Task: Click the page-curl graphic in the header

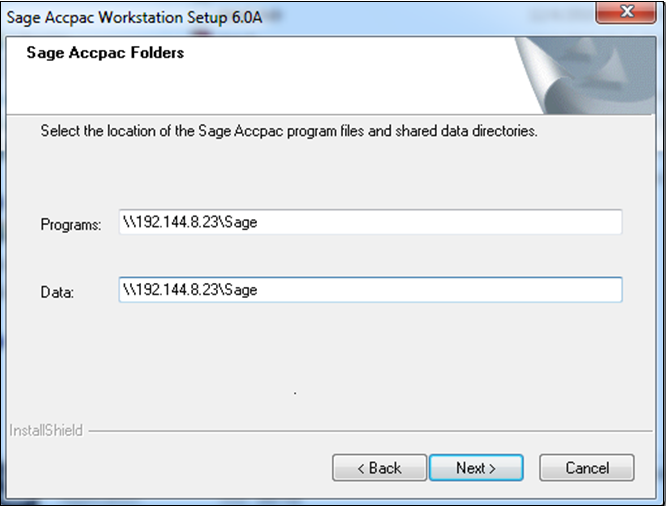Action: point(585,75)
